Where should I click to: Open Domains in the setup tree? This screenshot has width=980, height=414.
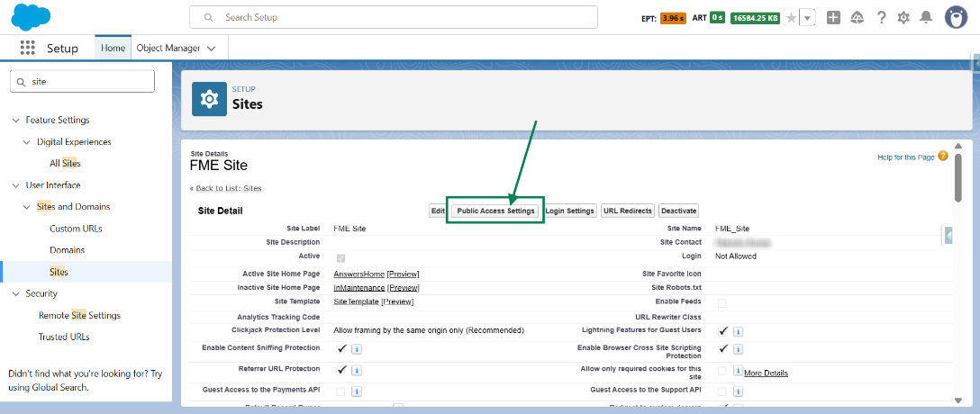(67, 250)
